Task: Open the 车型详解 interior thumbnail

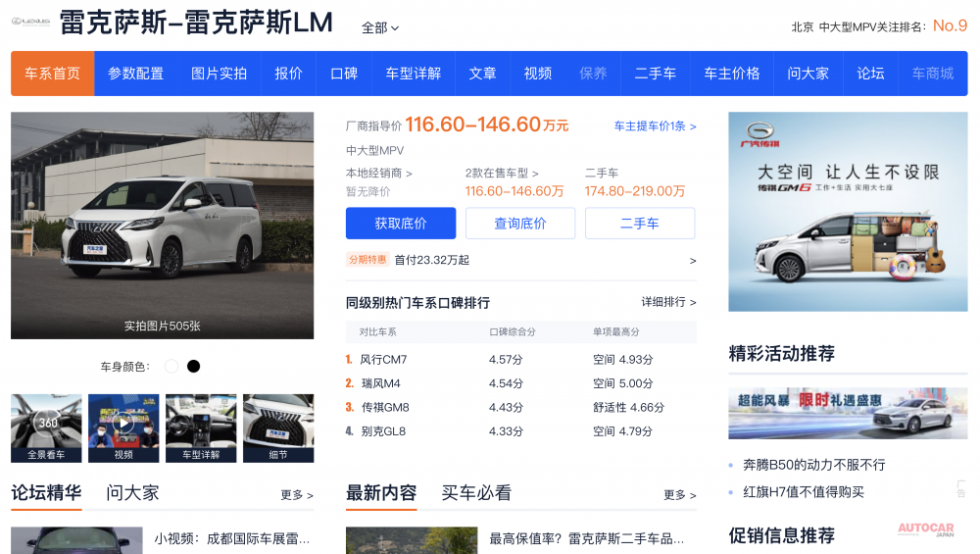Action: (201, 428)
